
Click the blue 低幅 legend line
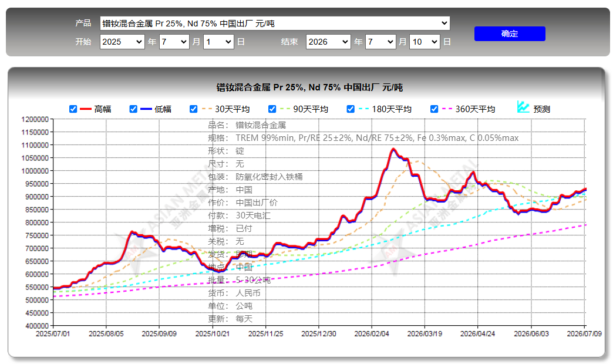pyautogui.click(x=146, y=109)
